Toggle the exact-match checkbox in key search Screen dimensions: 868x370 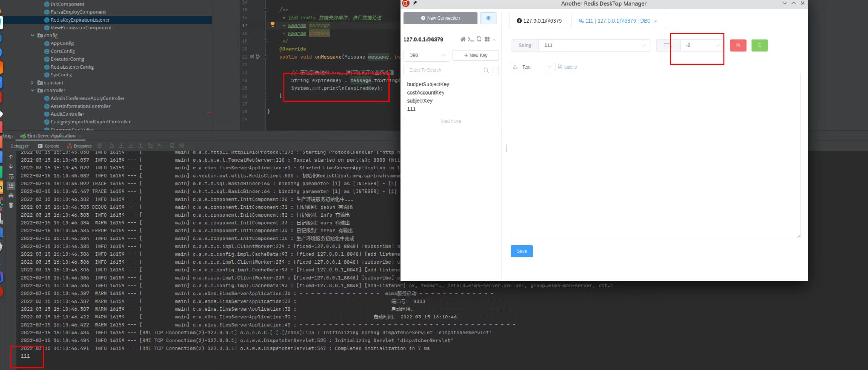click(494, 70)
